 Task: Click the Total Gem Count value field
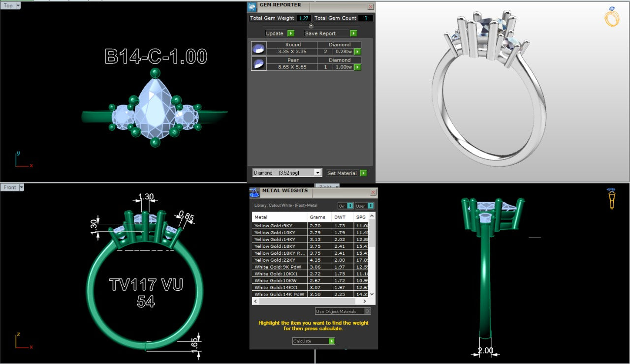(365, 18)
